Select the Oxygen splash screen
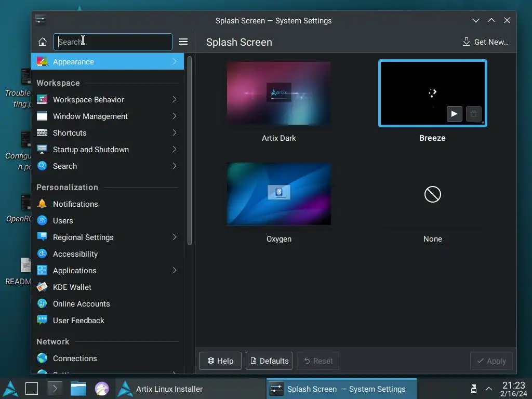Screen dimensions: 532x399 click(279, 194)
